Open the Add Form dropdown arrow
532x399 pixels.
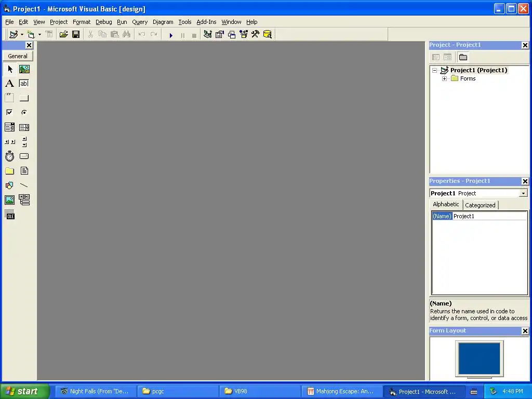coord(39,35)
